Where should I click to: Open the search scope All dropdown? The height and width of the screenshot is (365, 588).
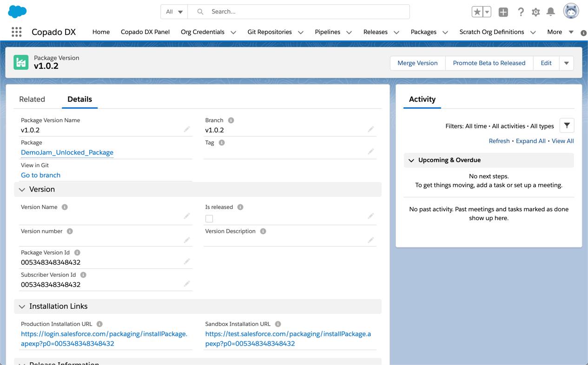point(173,11)
